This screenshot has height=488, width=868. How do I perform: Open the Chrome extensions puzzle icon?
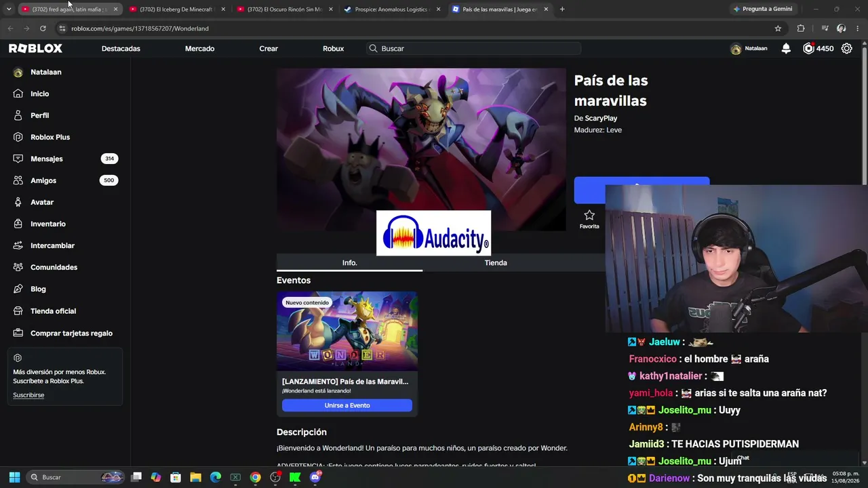pyautogui.click(x=801, y=28)
